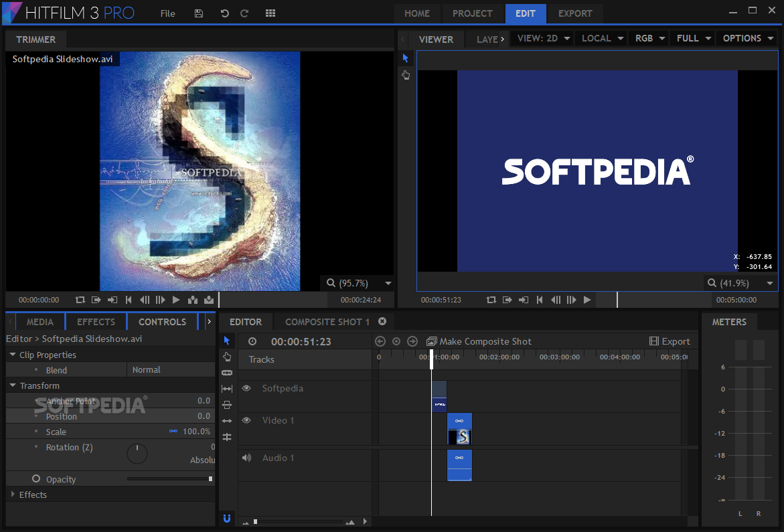Viewport: 784px width, 532px height.
Task: Switch to the EXPORT tab
Action: [x=575, y=13]
